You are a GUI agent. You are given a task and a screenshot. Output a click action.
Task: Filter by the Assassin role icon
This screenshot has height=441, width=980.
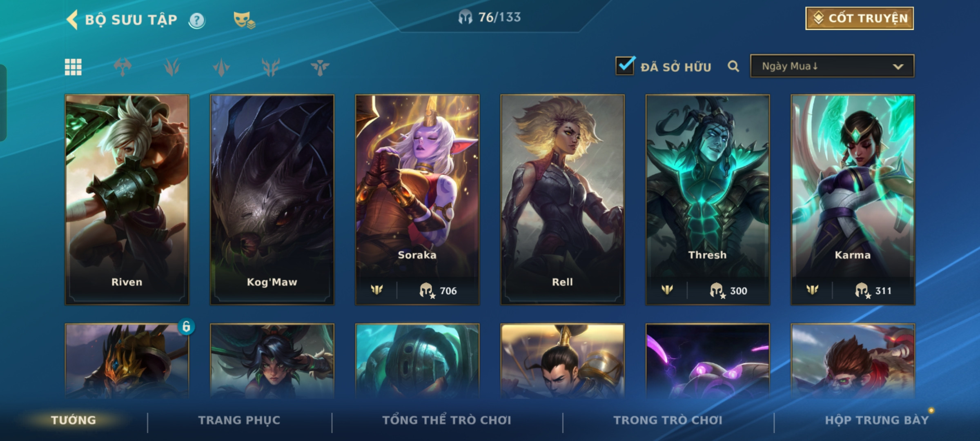221,67
